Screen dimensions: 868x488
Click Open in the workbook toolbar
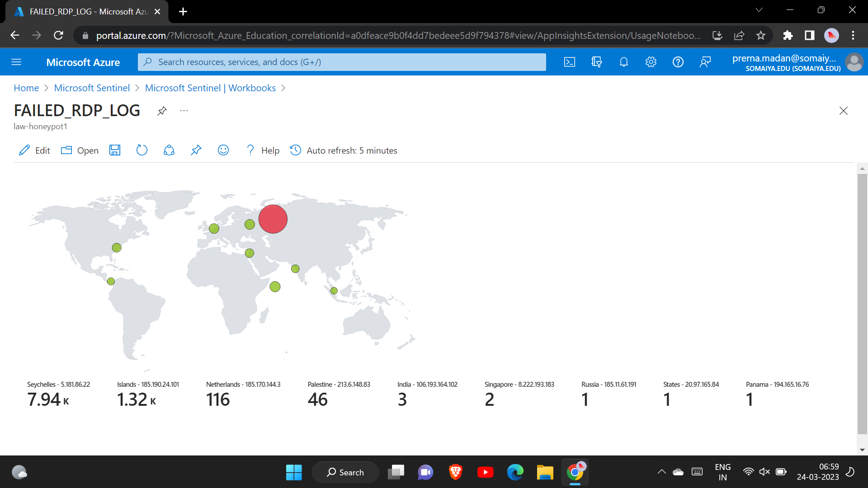[x=80, y=150]
